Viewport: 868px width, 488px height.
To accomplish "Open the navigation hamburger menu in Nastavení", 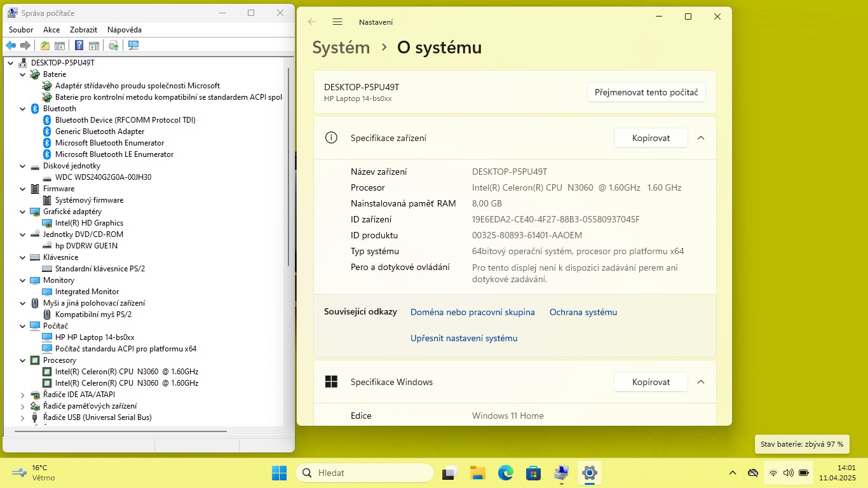I will click(x=337, y=22).
